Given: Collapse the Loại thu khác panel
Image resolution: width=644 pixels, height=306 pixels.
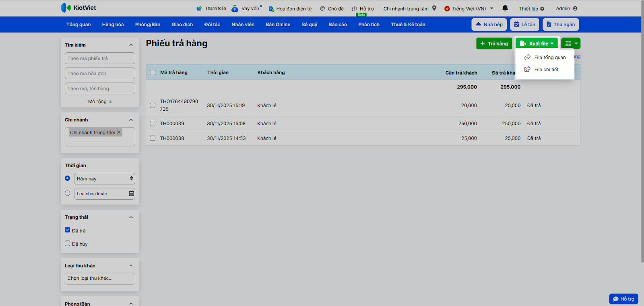Looking at the screenshot, I should 131,266.
